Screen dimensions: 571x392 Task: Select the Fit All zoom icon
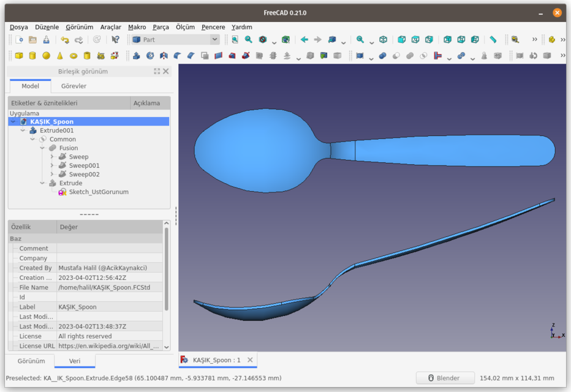click(235, 39)
